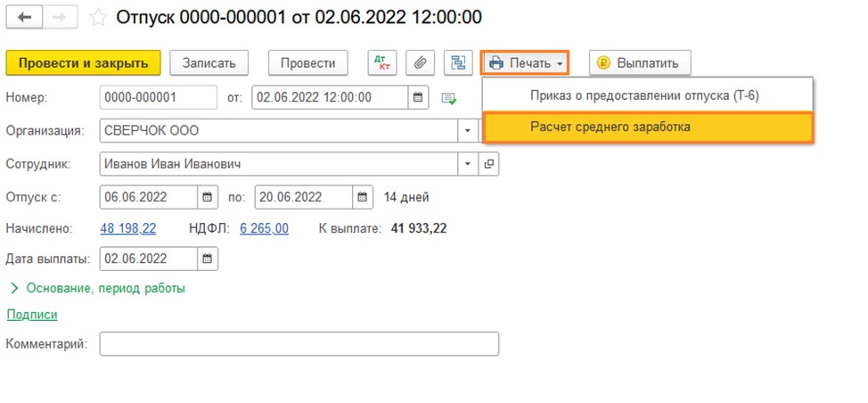
Task: Click the К выплате value 41 933,22
Action: (x=419, y=228)
